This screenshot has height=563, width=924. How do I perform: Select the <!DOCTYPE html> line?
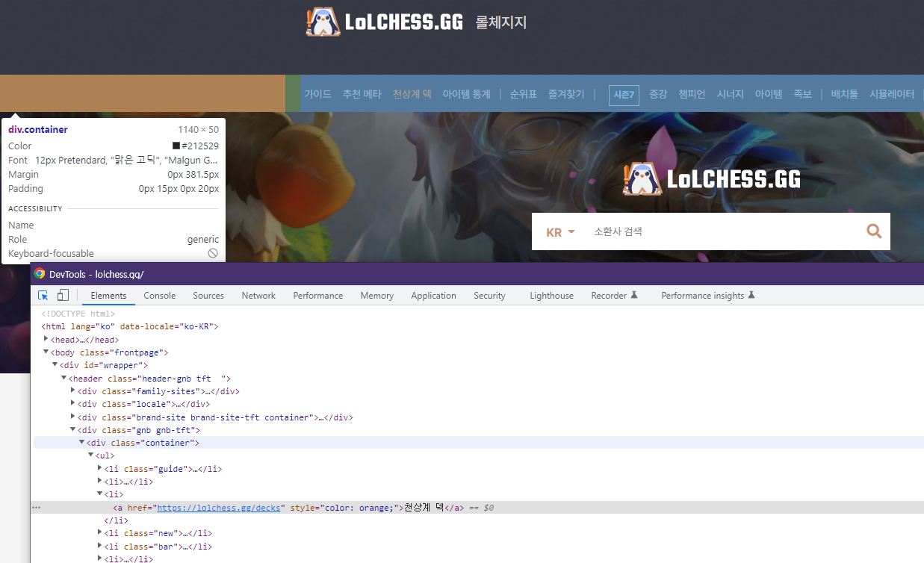coord(78,314)
